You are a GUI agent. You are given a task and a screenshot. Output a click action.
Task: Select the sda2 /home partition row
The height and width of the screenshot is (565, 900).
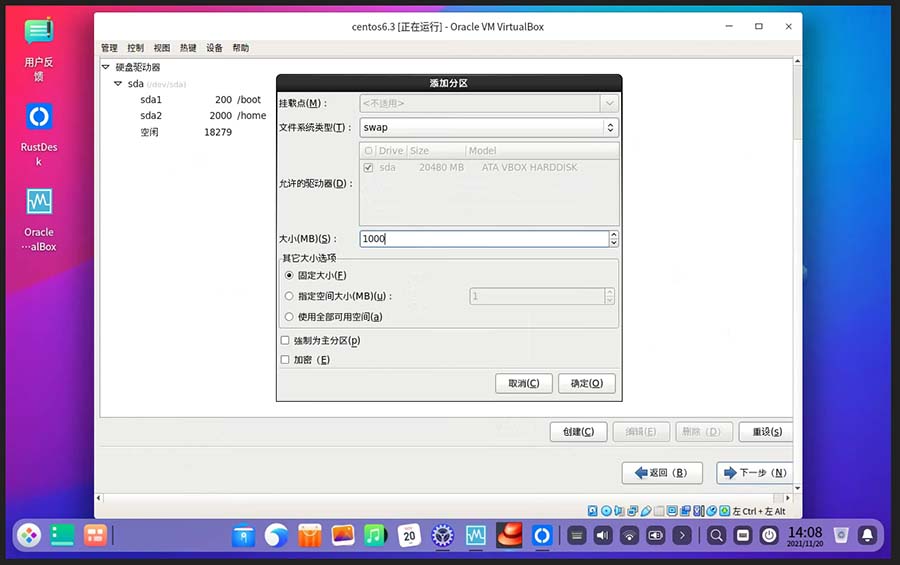pos(203,115)
